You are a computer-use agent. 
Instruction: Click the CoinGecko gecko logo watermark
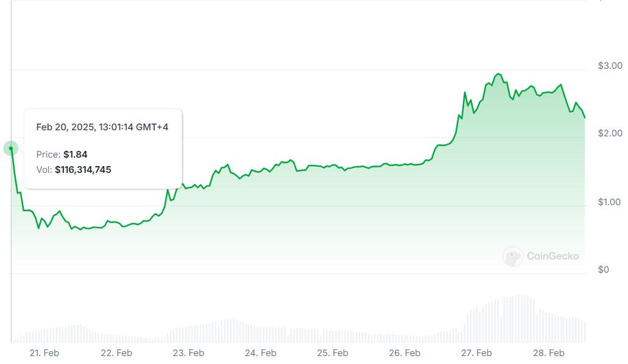coord(513,256)
